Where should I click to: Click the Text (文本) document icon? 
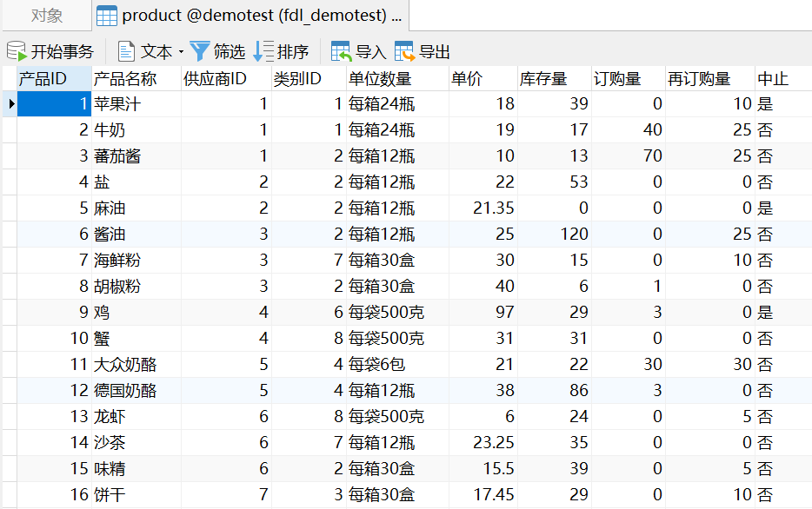click(127, 51)
